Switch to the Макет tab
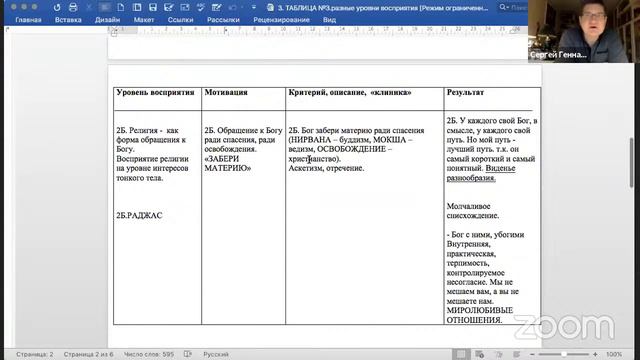The height and width of the screenshot is (360, 640). pos(144,20)
